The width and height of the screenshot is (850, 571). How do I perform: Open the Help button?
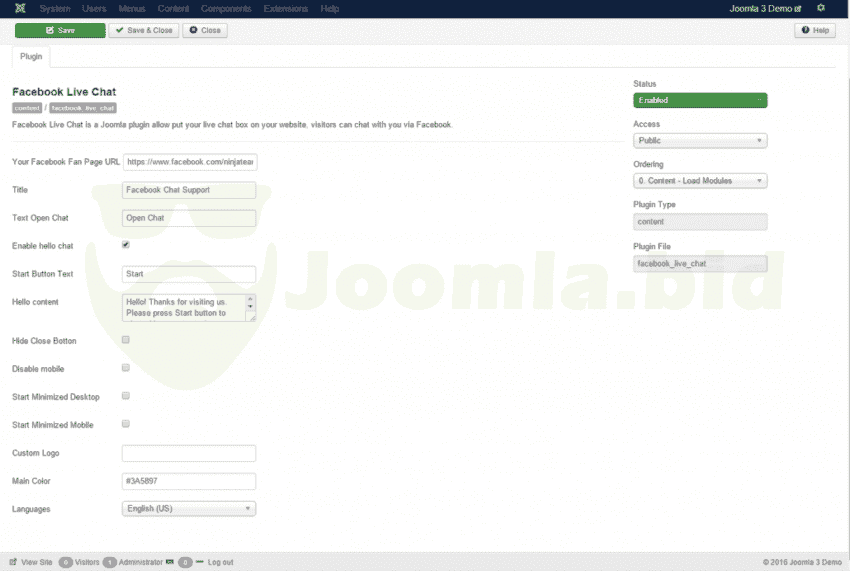pyautogui.click(x=815, y=30)
